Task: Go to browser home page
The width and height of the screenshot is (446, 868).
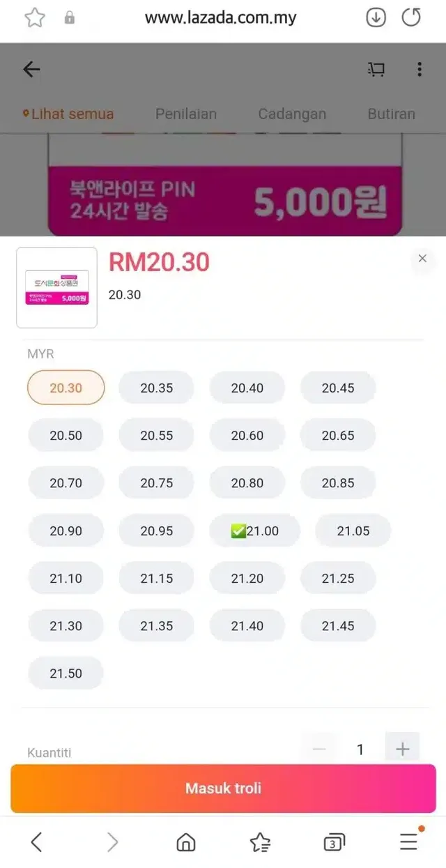Action: coord(186,842)
